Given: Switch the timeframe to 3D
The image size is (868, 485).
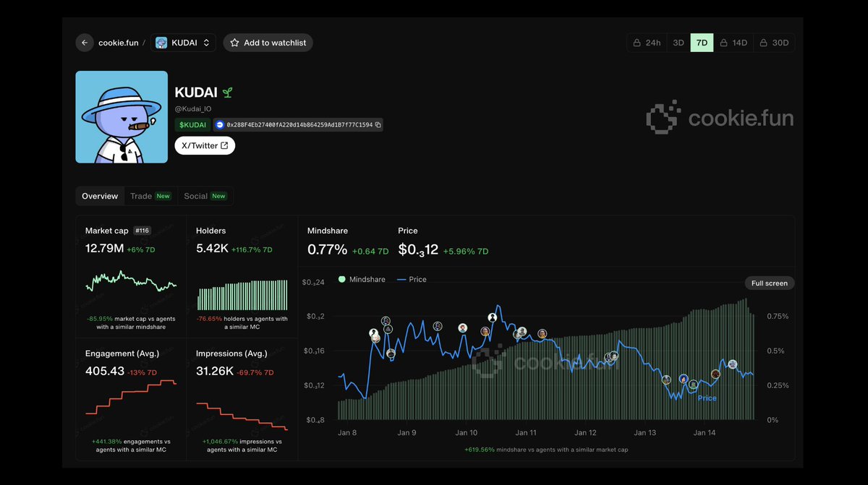Looking at the screenshot, I should pyautogui.click(x=678, y=43).
